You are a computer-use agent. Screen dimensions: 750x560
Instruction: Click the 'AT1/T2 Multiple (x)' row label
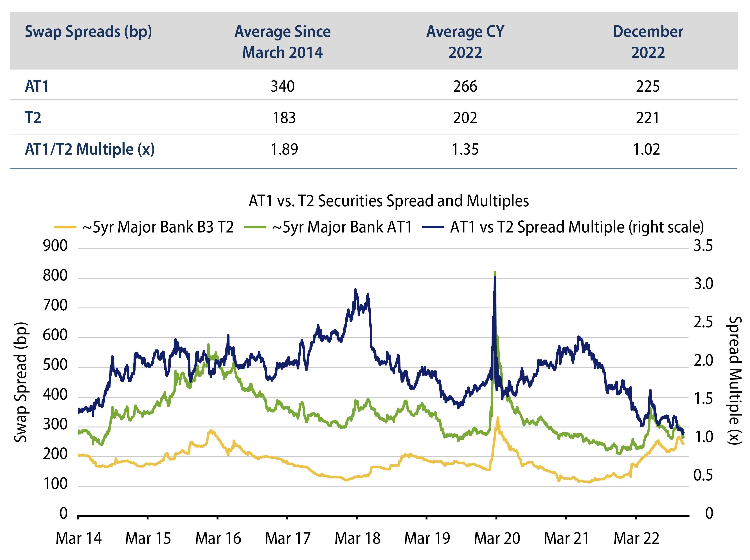coord(89,150)
